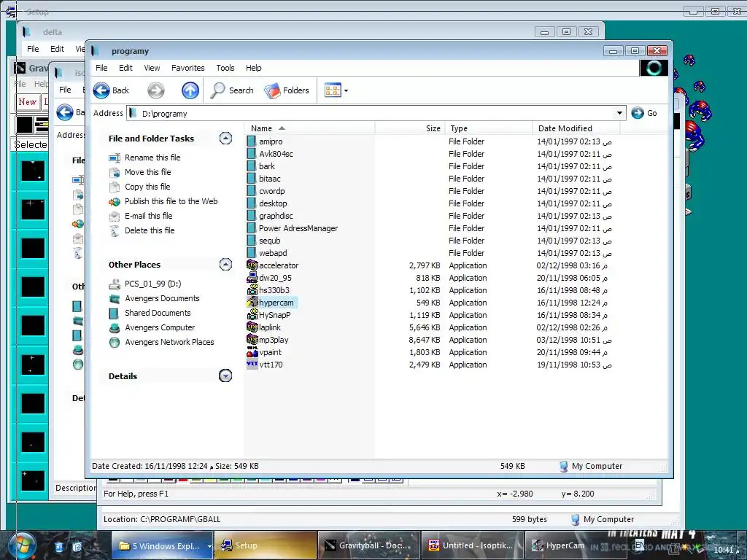
Task: Select the amipro folder icon
Action: [x=252, y=141]
